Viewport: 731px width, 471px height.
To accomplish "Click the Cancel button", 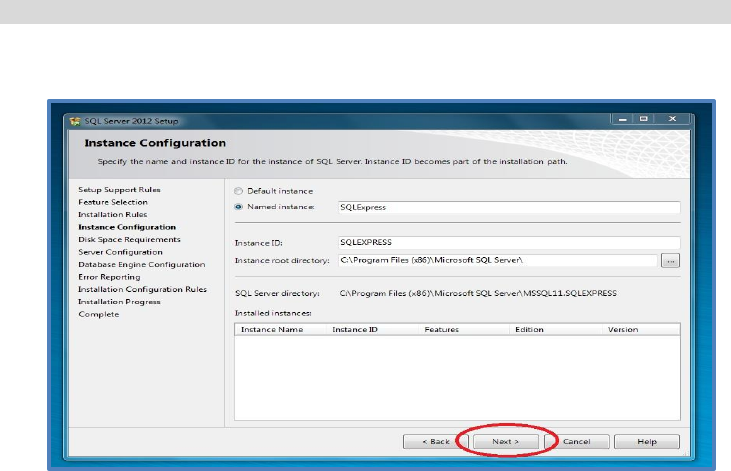I will (x=577, y=442).
